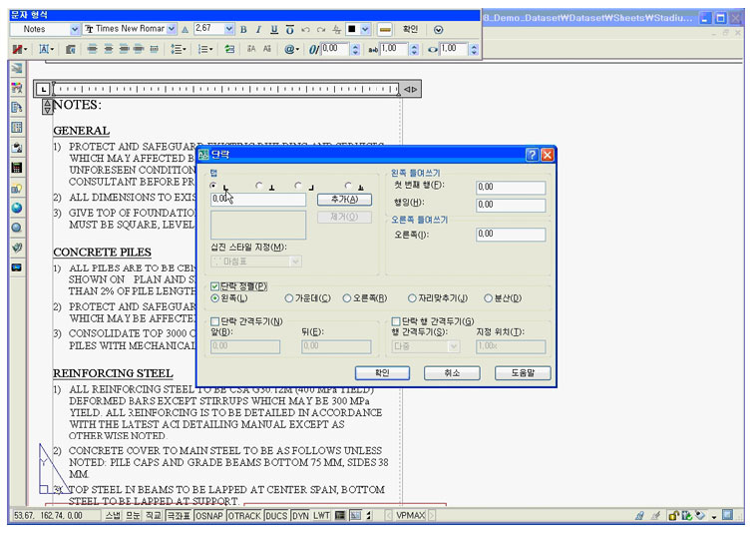Toggle Italic text formatting
The height and width of the screenshot is (533, 756).
(x=259, y=29)
